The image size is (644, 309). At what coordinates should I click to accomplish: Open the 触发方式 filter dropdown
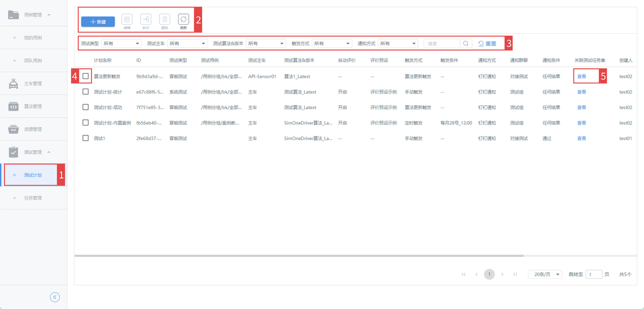pos(332,44)
